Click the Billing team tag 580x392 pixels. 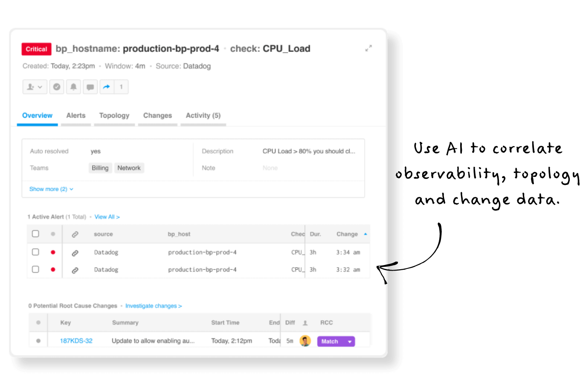pos(100,168)
